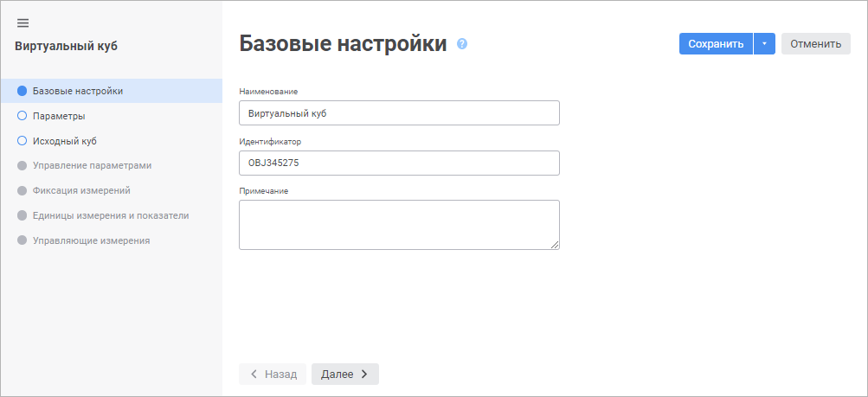
Task: Select the Базовые настройки sidebar item
Action: tap(77, 91)
